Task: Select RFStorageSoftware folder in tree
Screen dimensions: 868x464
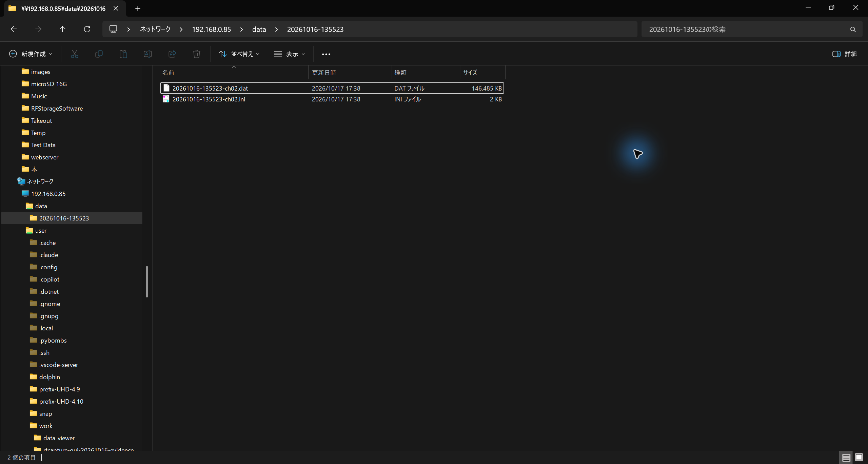Action: point(57,109)
